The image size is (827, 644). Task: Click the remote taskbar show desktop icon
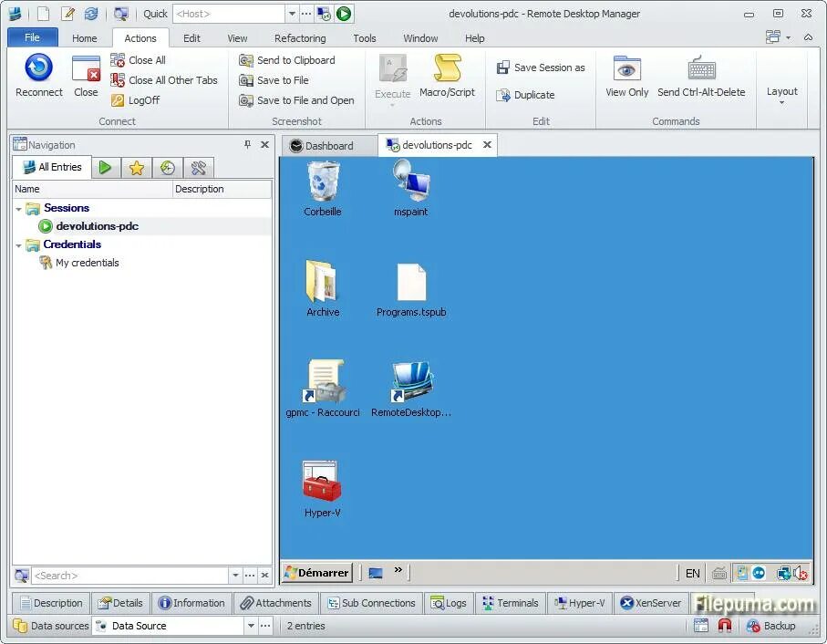click(375, 572)
